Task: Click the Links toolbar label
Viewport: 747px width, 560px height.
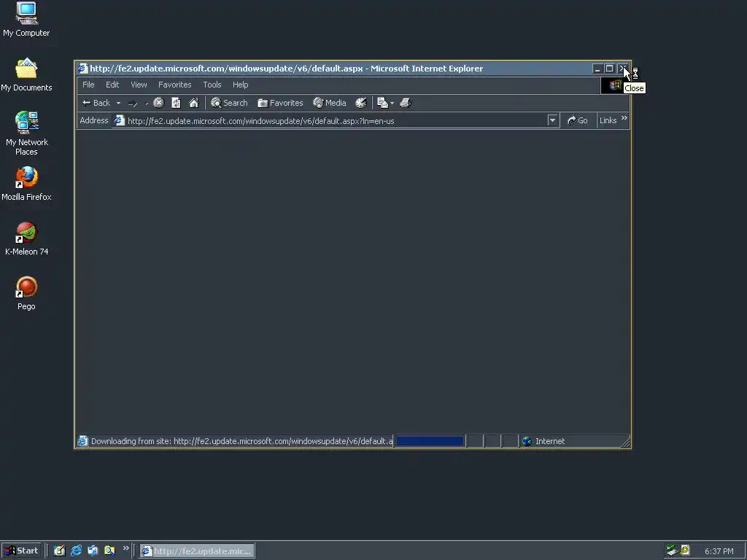Action: [608, 120]
